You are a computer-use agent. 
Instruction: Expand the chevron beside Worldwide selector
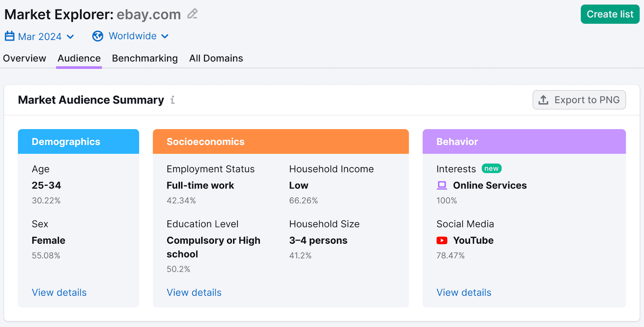(x=165, y=37)
